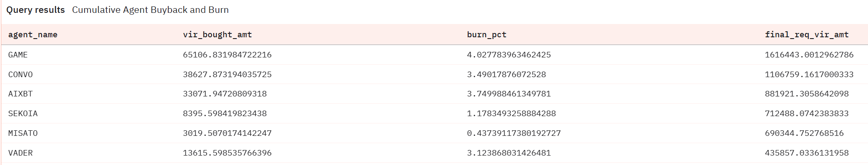Select the SEKOIA agent name cell

click(x=23, y=114)
